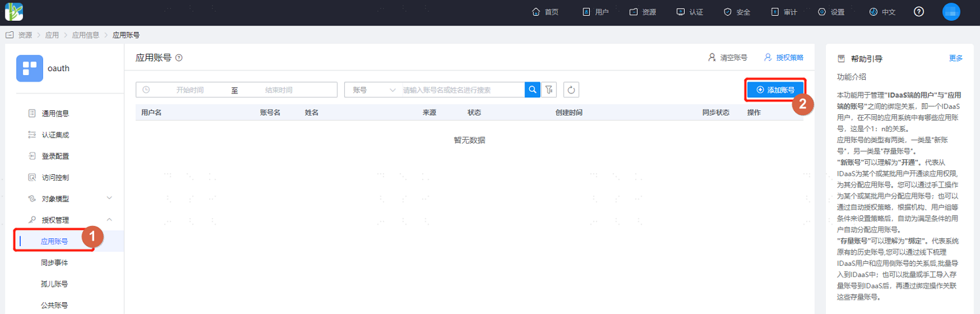
Task: Click 对象模型 sidebar item
Action: (x=55, y=199)
